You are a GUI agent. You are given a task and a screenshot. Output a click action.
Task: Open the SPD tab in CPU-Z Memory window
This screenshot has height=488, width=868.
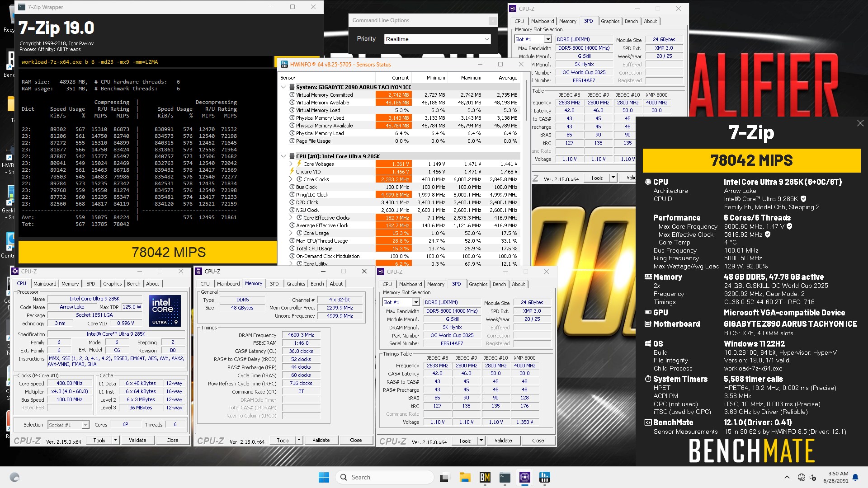tap(274, 284)
